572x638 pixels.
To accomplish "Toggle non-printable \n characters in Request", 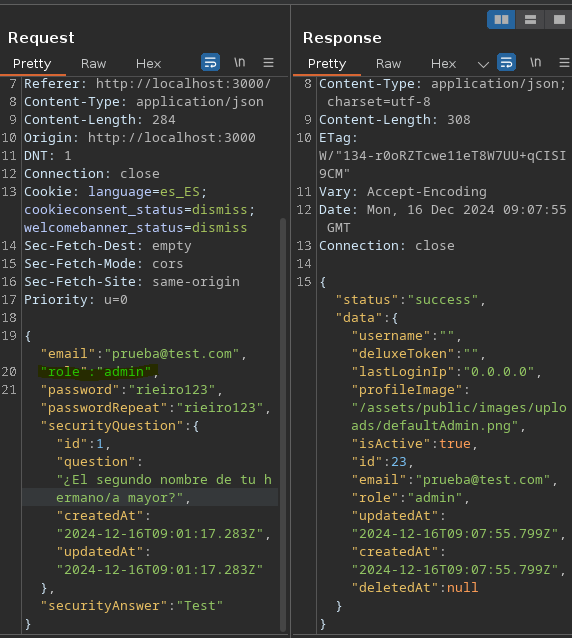I will (x=240, y=62).
